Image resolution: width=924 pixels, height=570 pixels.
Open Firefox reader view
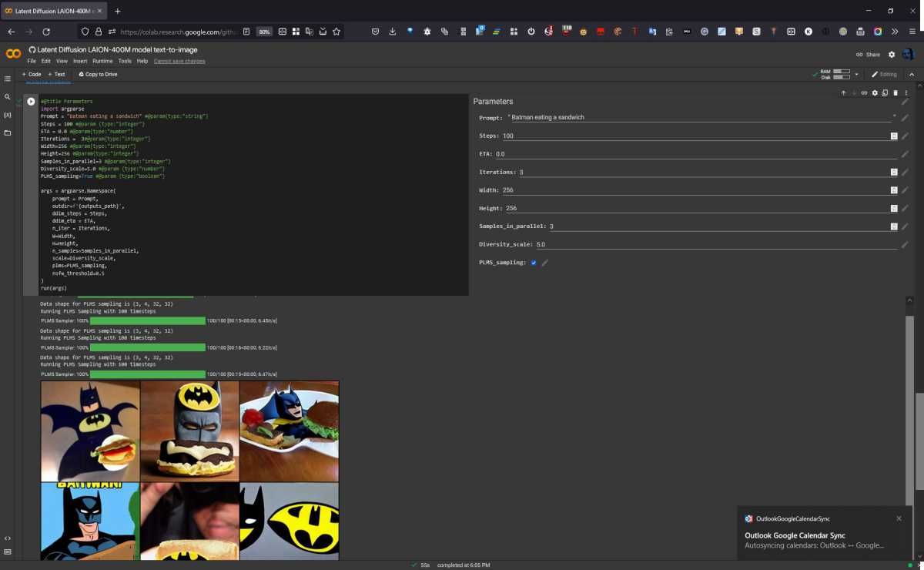pos(246,32)
